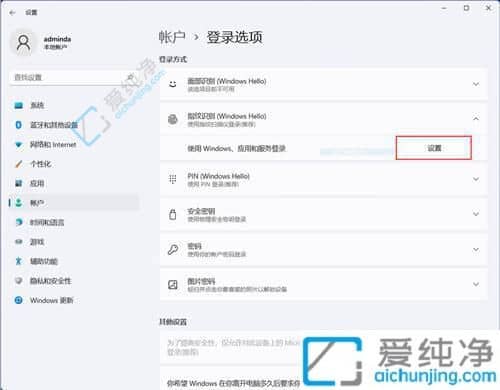Expand the 面部识别 (Windows Hello) chevron

click(476, 84)
